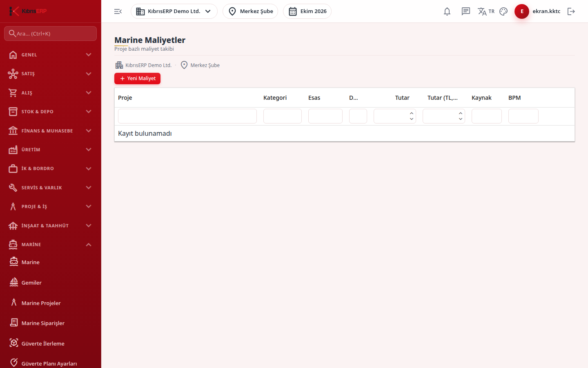
Task: Expand PROJE & İŞ section
Action: pyautogui.click(x=51, y=206)
